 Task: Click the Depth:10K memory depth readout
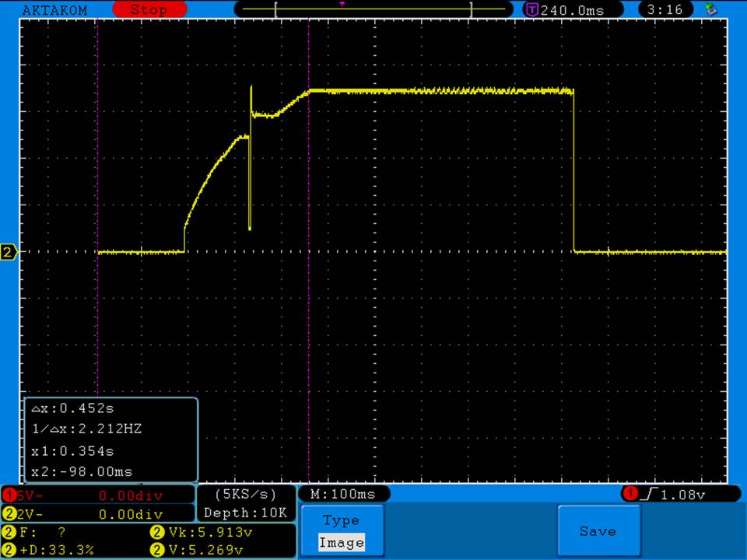pyautogui.click(x=245, y=513)
